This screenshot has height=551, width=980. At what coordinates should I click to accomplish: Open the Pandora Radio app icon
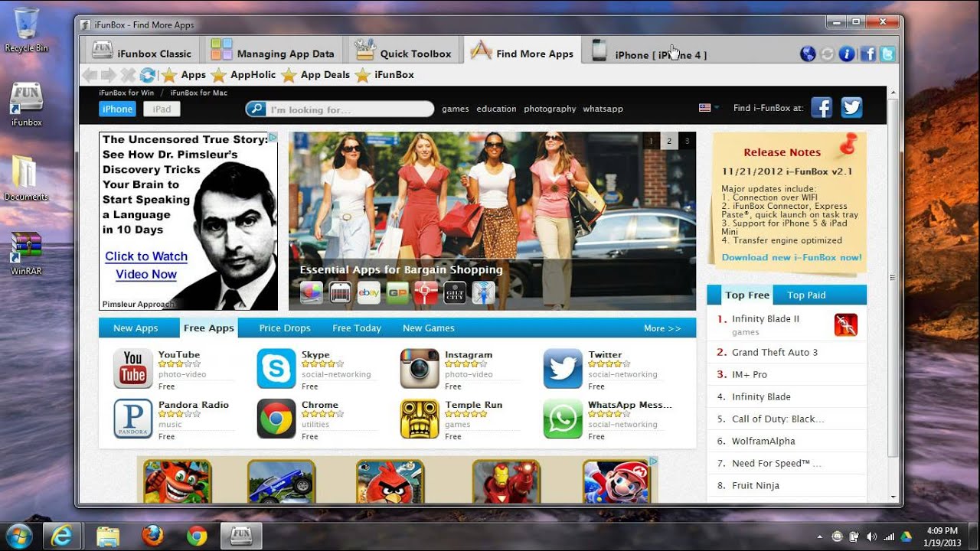tap(132, 419)
